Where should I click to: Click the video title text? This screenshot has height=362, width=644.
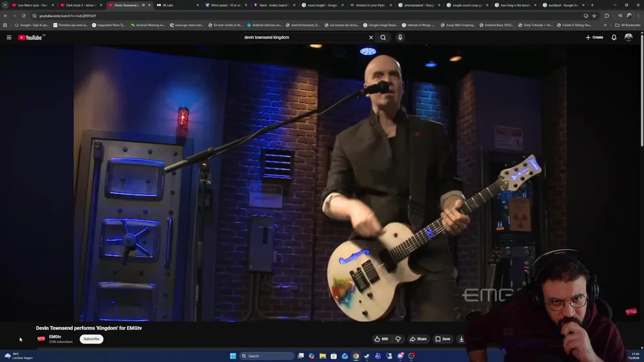point(89,328)
